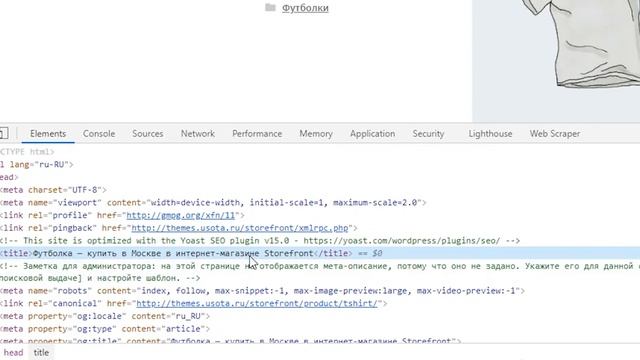Open the Elements tab in DevTools
Image resolution: width=640 pixels, height=360 pixels.
pos(48,134)
